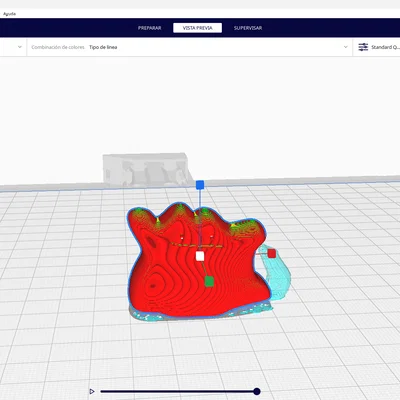
Task: Switch to the PREPARAR stage
Action: (150, 28)
